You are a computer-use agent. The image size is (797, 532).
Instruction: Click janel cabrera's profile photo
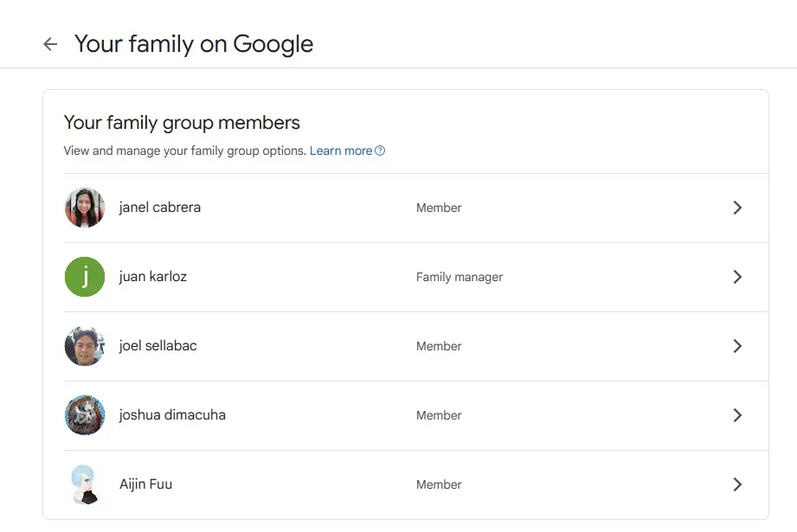(x=85, y=208)
